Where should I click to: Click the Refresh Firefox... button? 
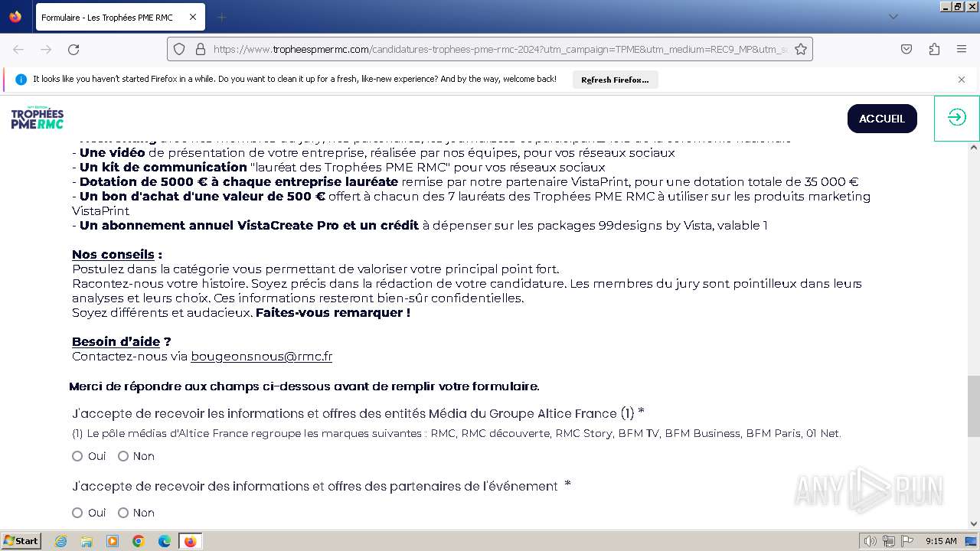click(x=615, y=80)
